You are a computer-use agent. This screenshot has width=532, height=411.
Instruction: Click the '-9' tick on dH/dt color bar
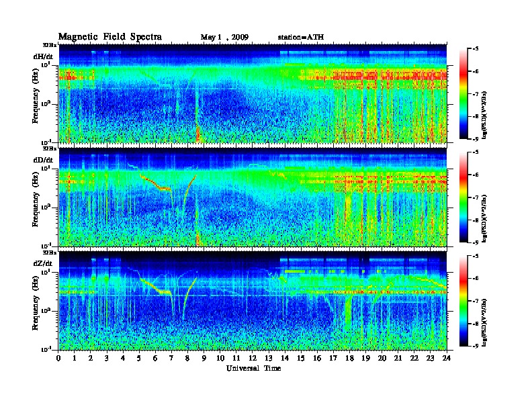(476, 139)
